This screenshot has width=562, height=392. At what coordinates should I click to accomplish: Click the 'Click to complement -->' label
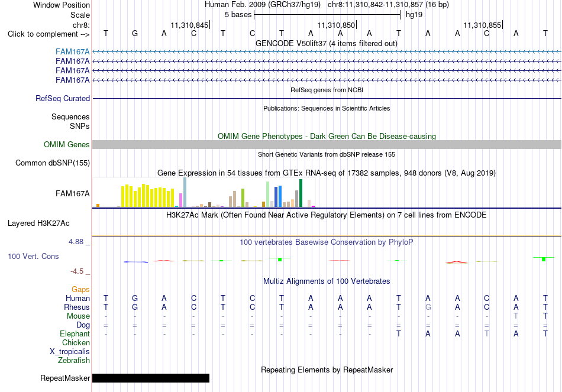(x=49, y=34)
